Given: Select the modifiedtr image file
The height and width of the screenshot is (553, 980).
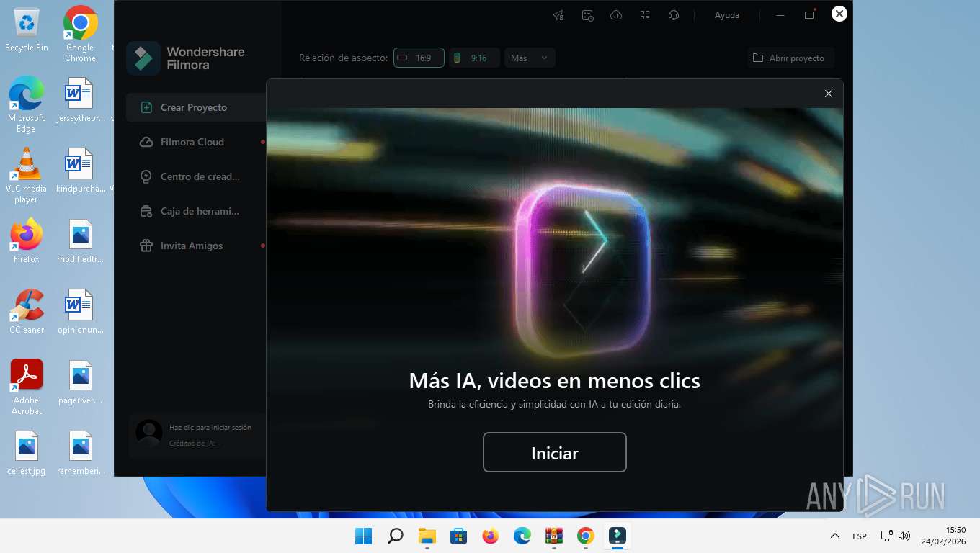Looking at the screenshot, I should (80, 240).
